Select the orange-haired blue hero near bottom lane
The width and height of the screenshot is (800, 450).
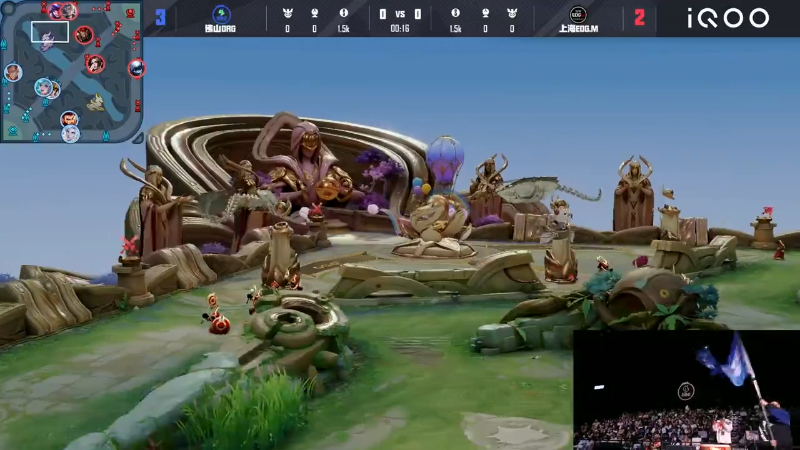point(69,119)
